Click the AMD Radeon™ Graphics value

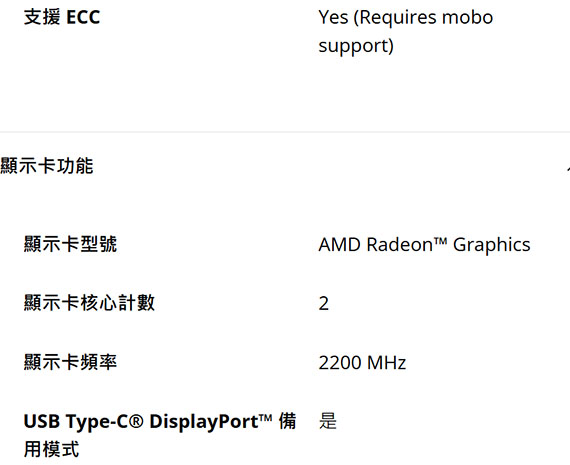point(424,244)
